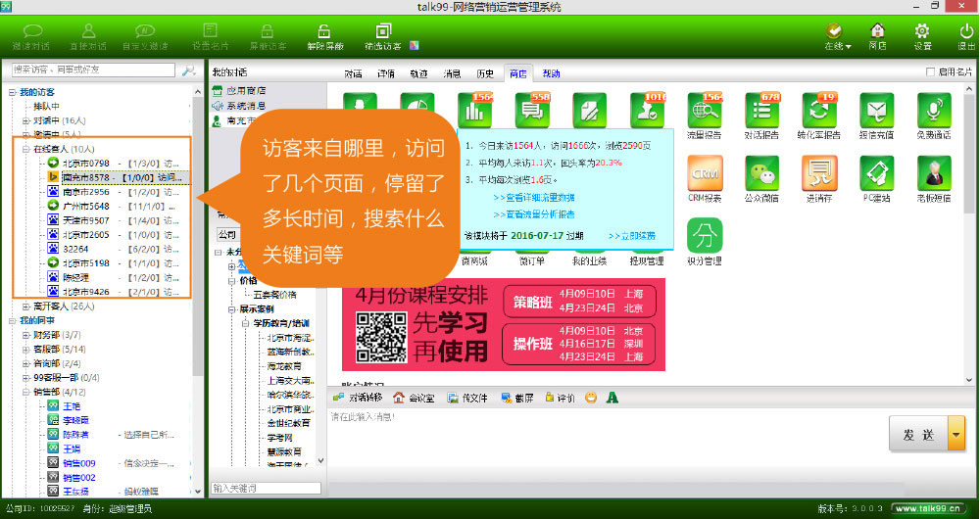
Task: Open the 流量报告 app icon
Action: click(705, 110)
